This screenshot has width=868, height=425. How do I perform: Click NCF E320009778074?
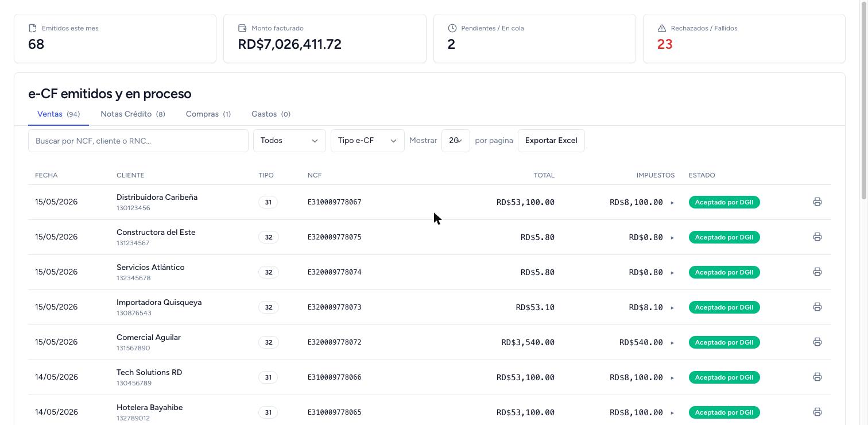(335, 272)
